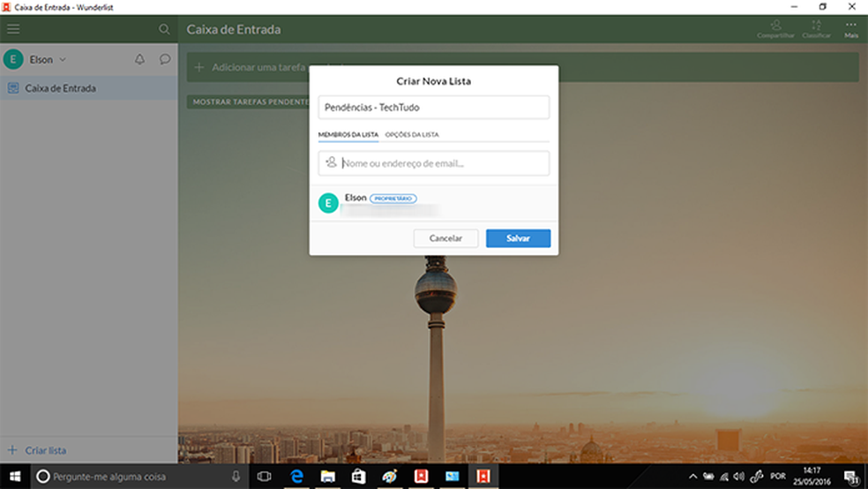The width and height of the screenshot is (868, 489).
Task: Click the Elson avatar in the sidebar
Action: pos(13,59)
